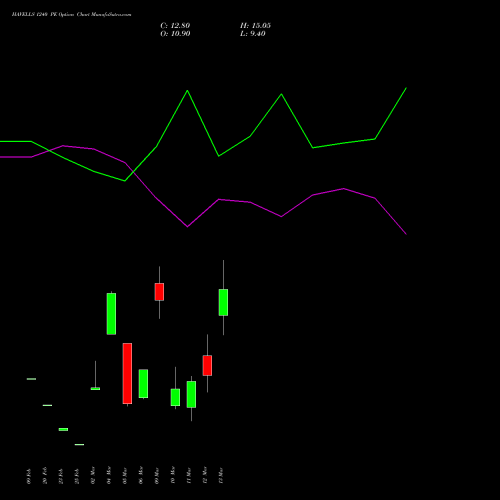Click the long red candle above 05 Mar
This screenshot has height=500, width=500.
pyautogui.click(x=127, y=373)
